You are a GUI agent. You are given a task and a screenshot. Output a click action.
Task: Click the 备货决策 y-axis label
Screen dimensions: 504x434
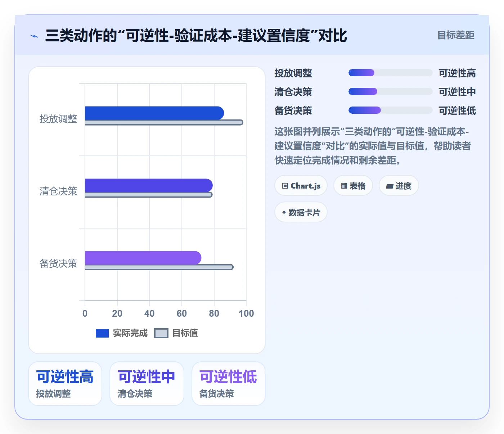pyautogui.click(x=58, y=263)
